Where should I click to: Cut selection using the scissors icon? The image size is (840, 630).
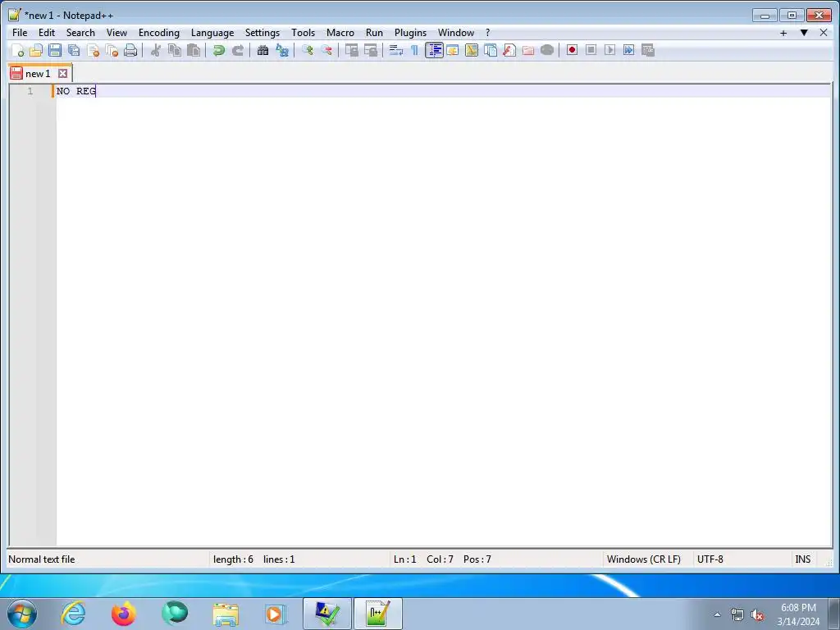pos(156,50)
